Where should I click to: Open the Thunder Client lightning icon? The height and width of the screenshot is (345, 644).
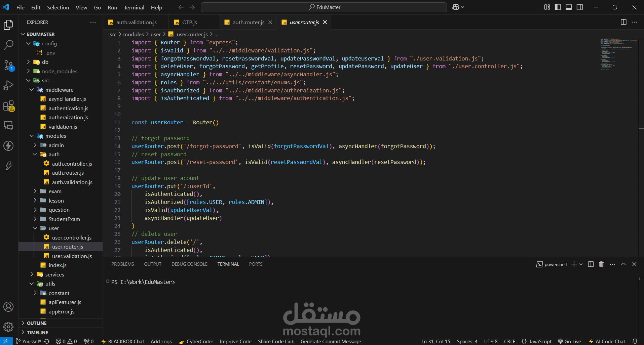pyautogui.click(x=8, y=145)
